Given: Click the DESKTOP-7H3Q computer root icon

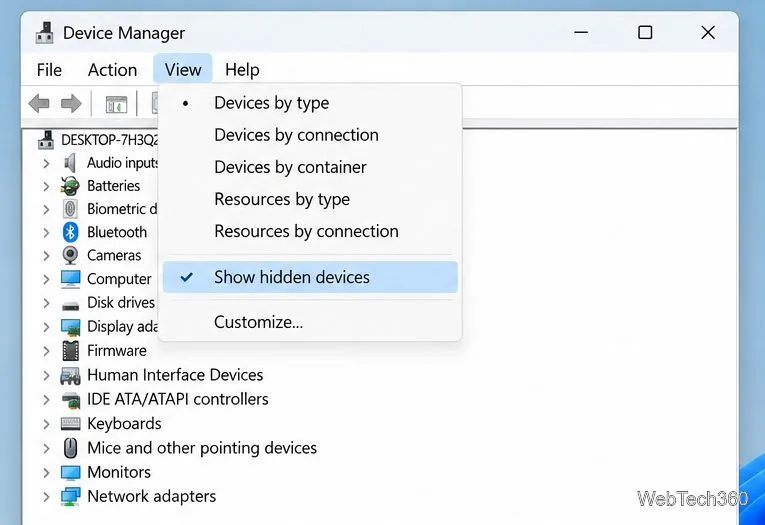Looking at the screenshot, I should point(46,140).
